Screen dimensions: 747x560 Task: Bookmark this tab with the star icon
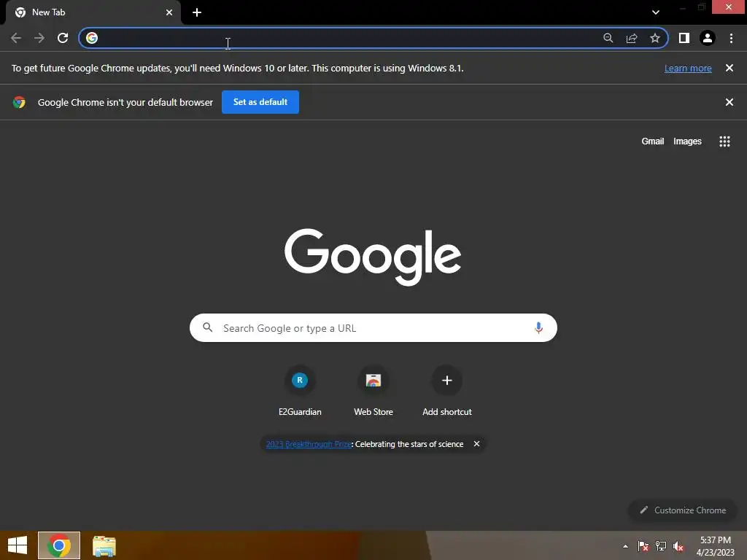point(655,38)
